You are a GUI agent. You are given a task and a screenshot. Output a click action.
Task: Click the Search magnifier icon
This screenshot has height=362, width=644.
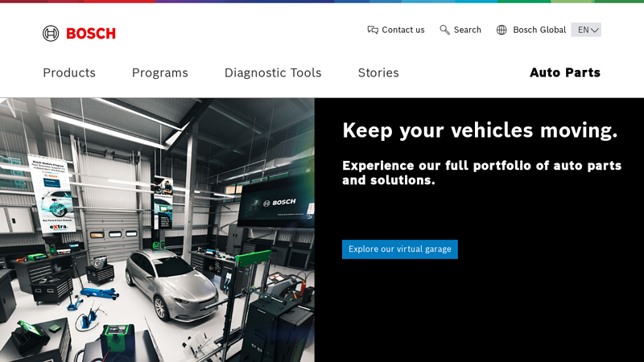tap(444, 30)
